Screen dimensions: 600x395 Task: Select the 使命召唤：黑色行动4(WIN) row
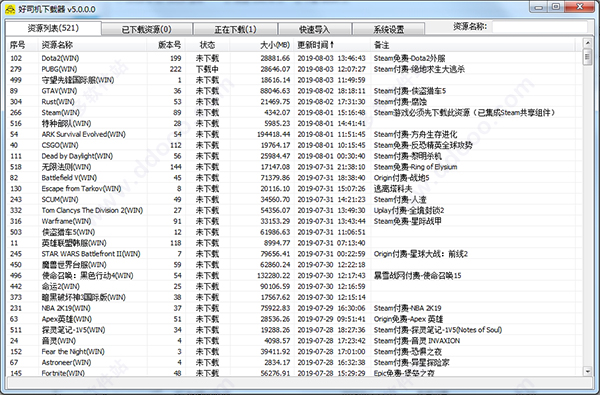click(x=295, y=276)
